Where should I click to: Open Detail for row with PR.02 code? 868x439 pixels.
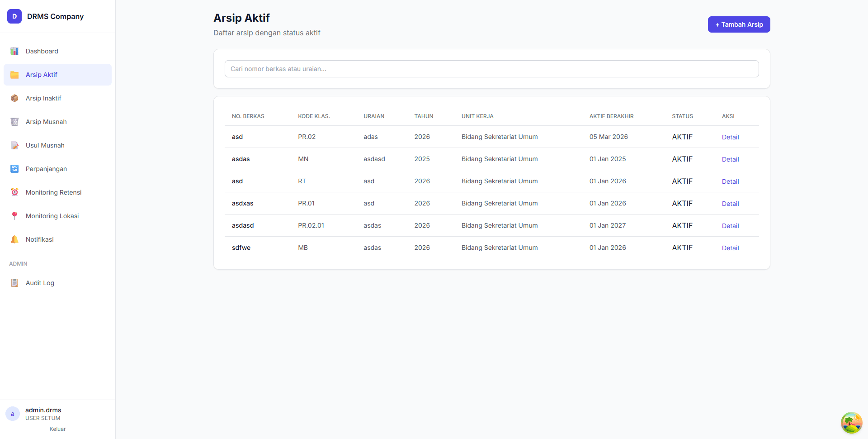pos(730,137)
